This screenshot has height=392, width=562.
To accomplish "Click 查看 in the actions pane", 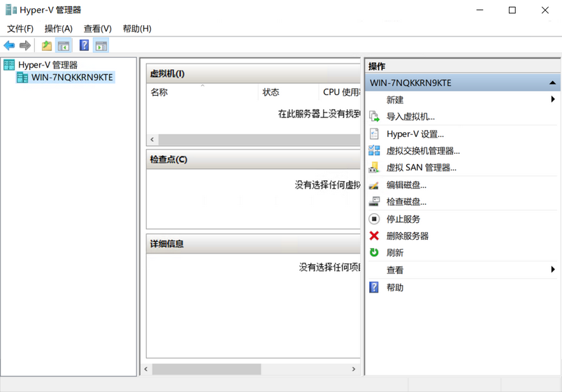I will (395, 270).
